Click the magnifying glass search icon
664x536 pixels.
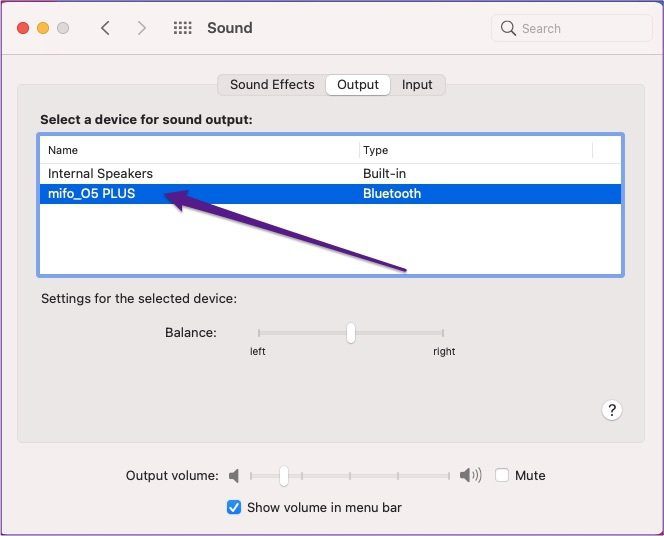tap(508, 28)
